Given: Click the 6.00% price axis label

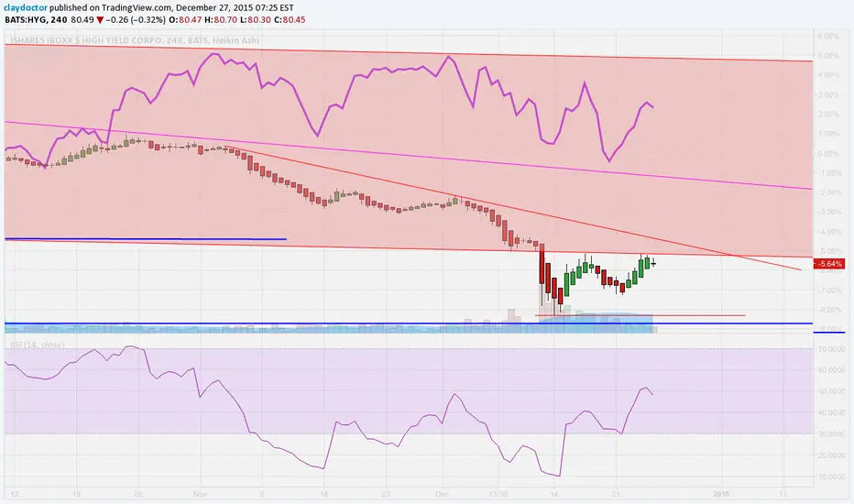Looking at the screenshot, I should pos(827,36).
